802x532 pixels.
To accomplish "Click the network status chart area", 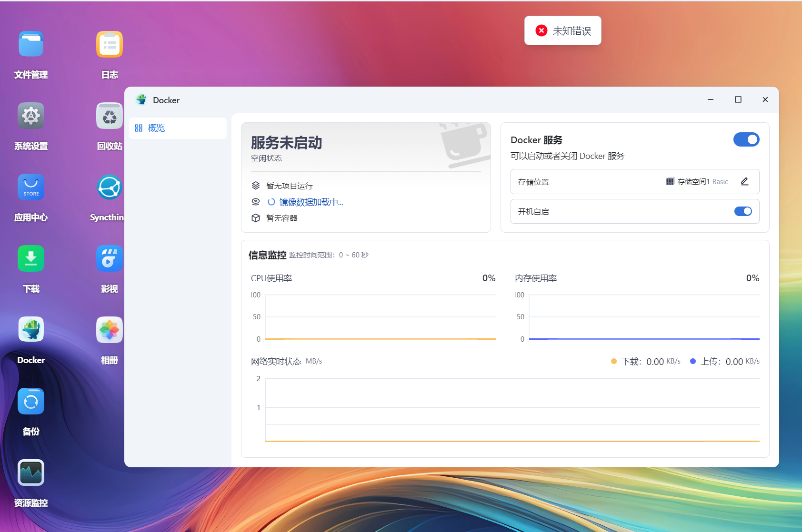I will click(512, 410).
